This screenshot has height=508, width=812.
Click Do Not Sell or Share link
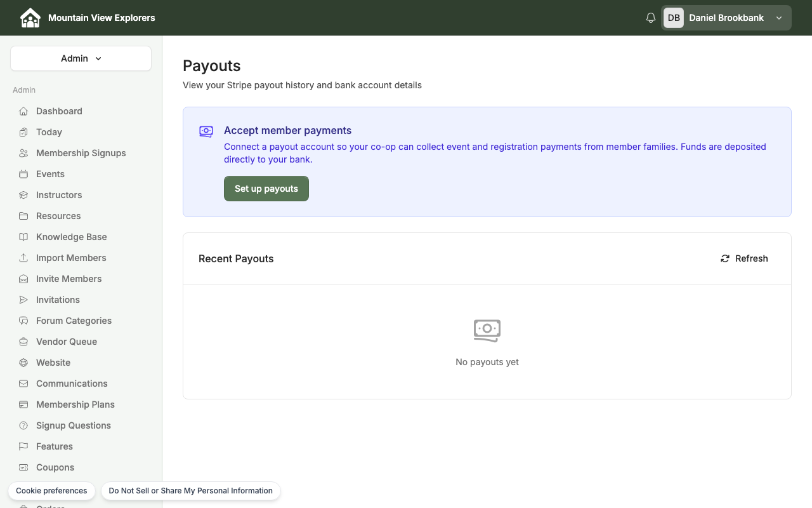tap(190, 491)
